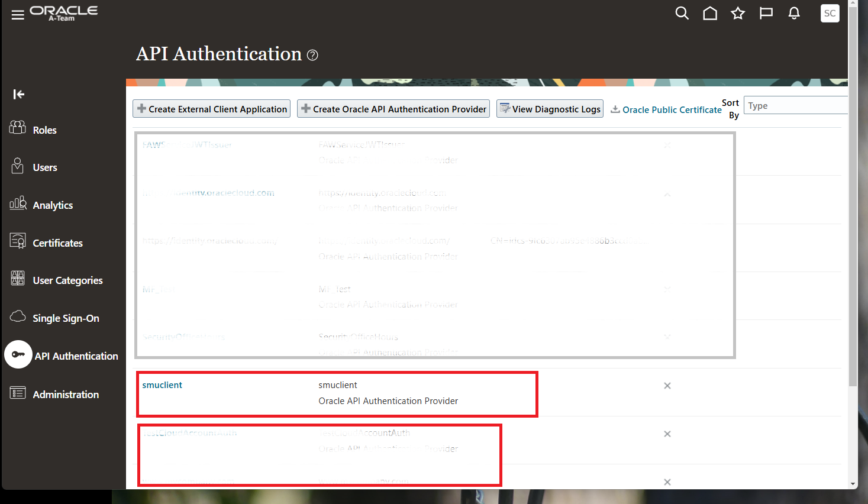This screenshot has height=504, width=868.
Task: Open Notifications bell icon
Action: (794, 13)
